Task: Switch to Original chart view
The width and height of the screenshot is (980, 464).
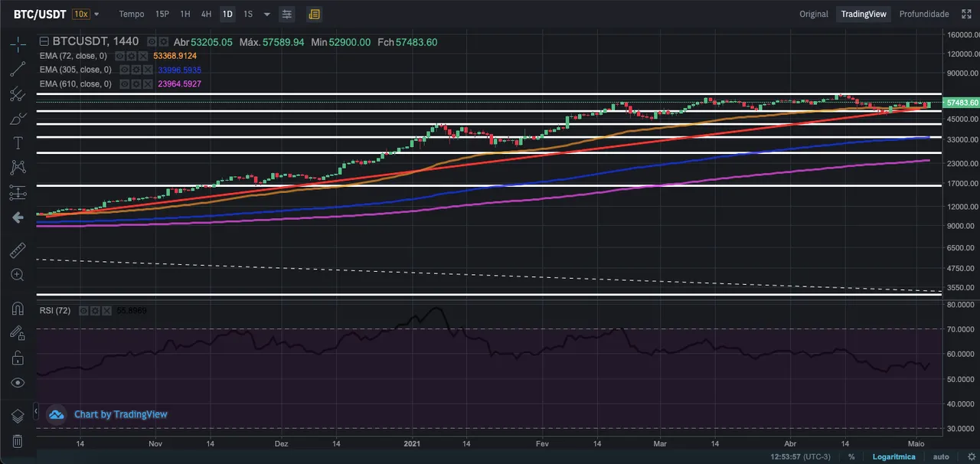Action: tap(814, 14)
